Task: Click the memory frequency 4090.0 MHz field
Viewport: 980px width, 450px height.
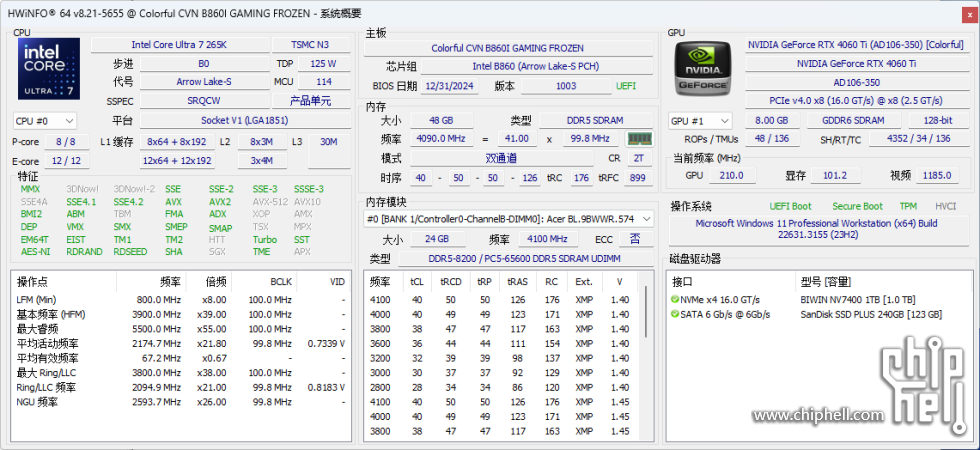Action: [x=442, y=139]
